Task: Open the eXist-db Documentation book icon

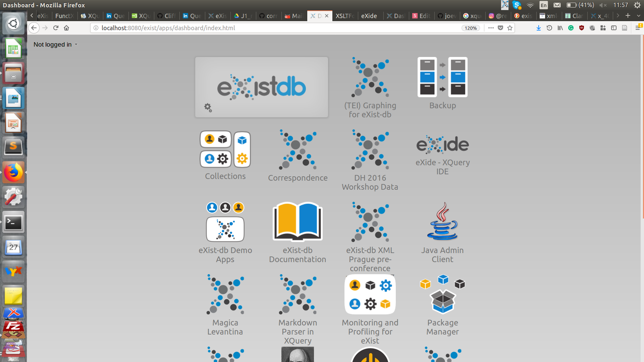Action: tap(298, 222)
